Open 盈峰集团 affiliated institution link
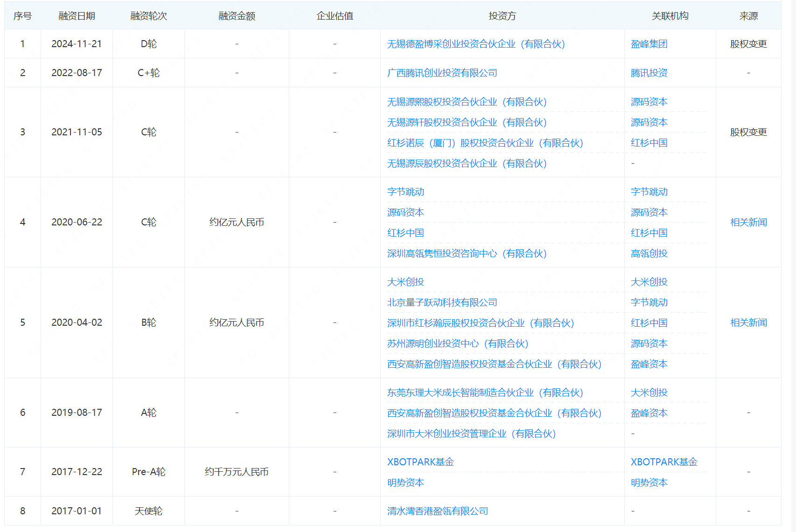 [649, 44]
